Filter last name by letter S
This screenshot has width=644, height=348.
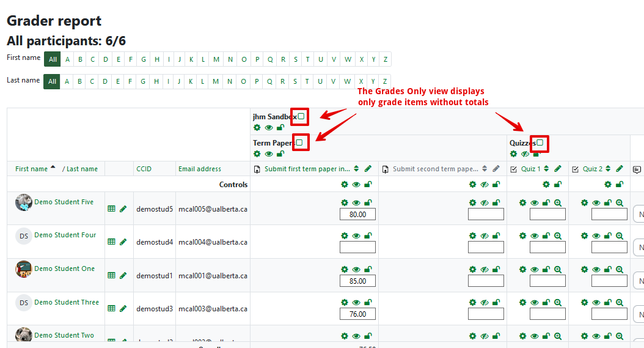click(296, 81)
